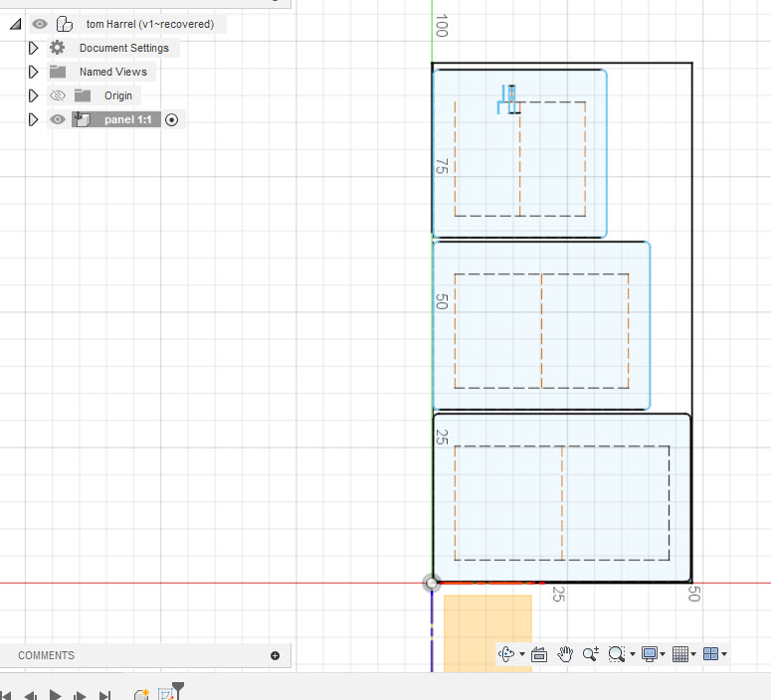The width and height of the screenshot is (771, 700).
Task: Select the Zoom magnifier tool
Action: (x=591, y=654)
